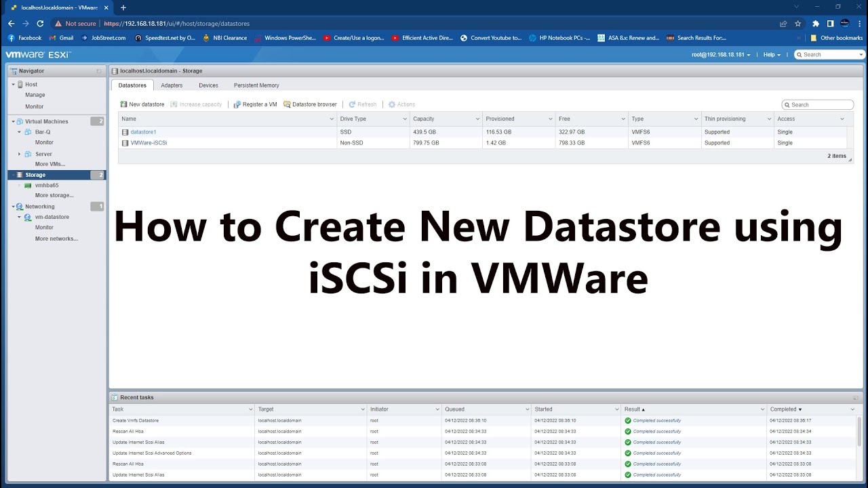The width and height of the screenshot is (868, 488).
Task: Switch to the Adapters tab
Action: click(172, 85)
